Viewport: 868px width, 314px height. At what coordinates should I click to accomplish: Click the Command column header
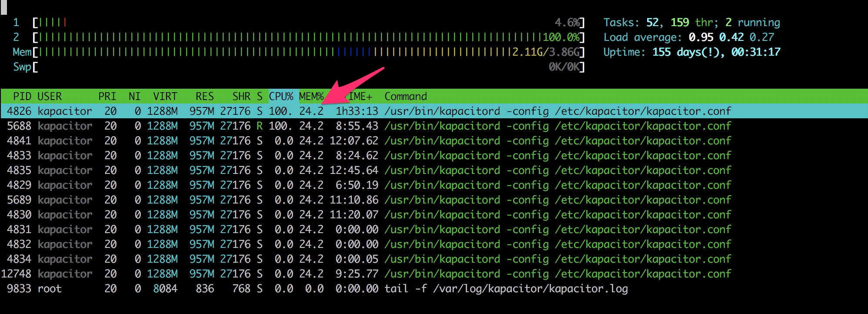pyautogui.click(x=406, y=96)
